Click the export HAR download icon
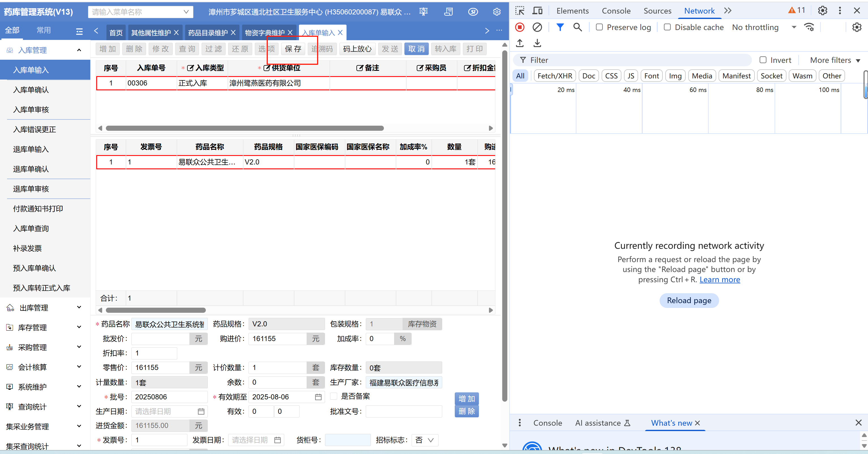This screenshot has width=868, height=454. click(x=537, y=43)
